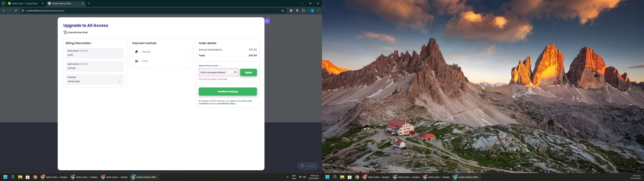This screenshot has height=181, width=644.
Task: Click the Confirm and pay button
Action: tap(228, 91)
